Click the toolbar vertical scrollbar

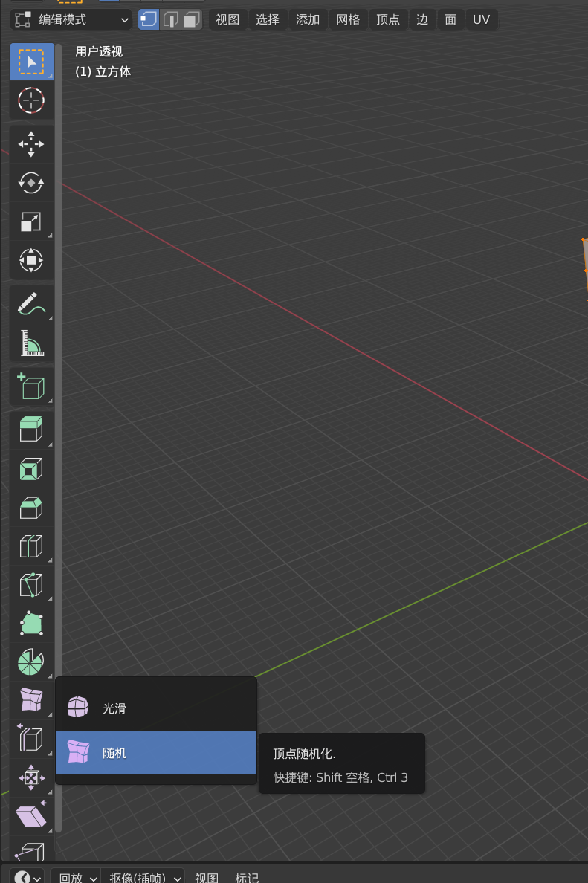(x=58, y=438)
